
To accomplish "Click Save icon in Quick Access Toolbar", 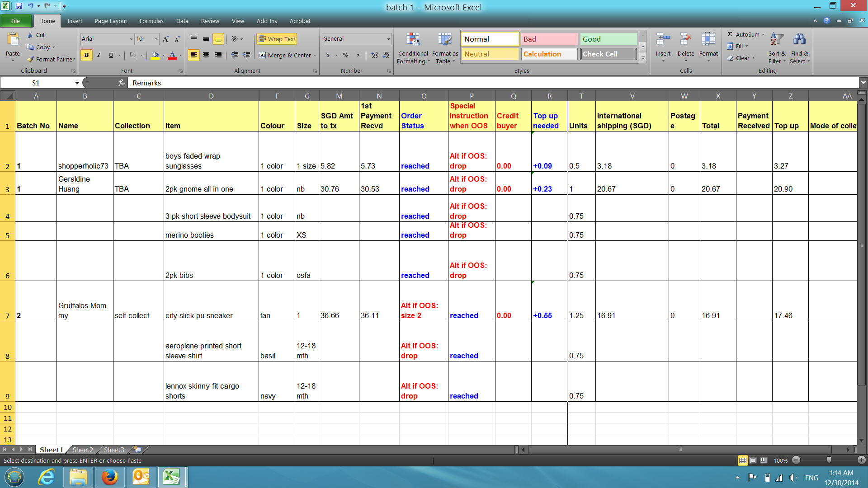I will tap(19, 6).
